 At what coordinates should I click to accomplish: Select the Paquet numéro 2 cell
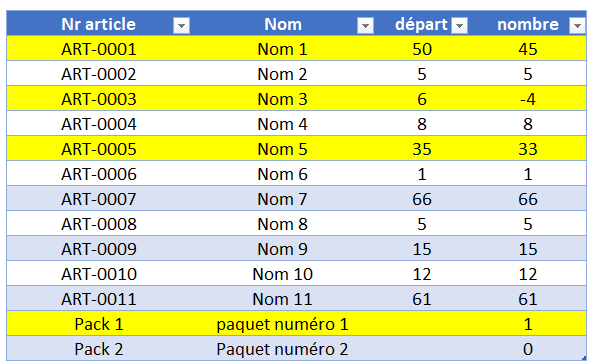pos(282,349)
